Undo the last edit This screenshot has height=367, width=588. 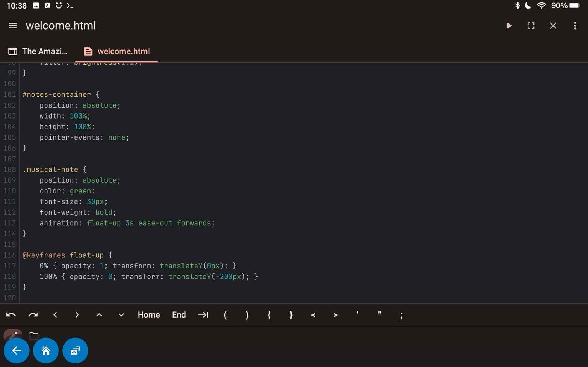point(11,315)
